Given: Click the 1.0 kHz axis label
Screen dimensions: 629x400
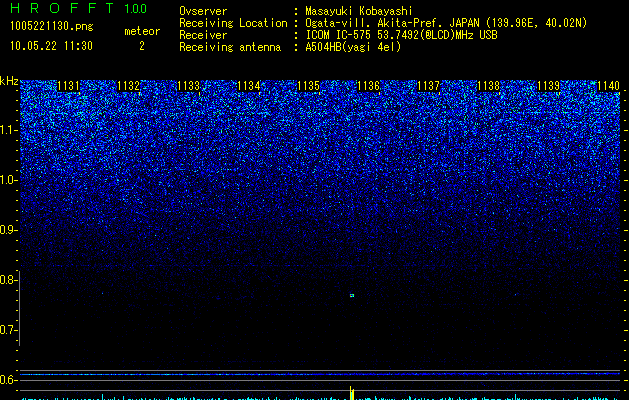Looking at the screenshot, I should pos(9,180).
